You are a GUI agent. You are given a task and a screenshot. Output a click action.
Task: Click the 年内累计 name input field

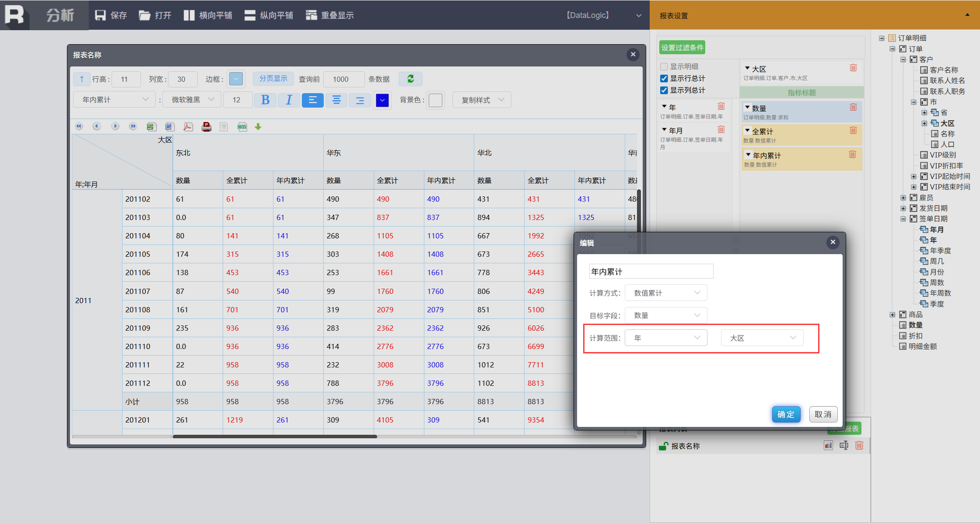tap(651, 272)
